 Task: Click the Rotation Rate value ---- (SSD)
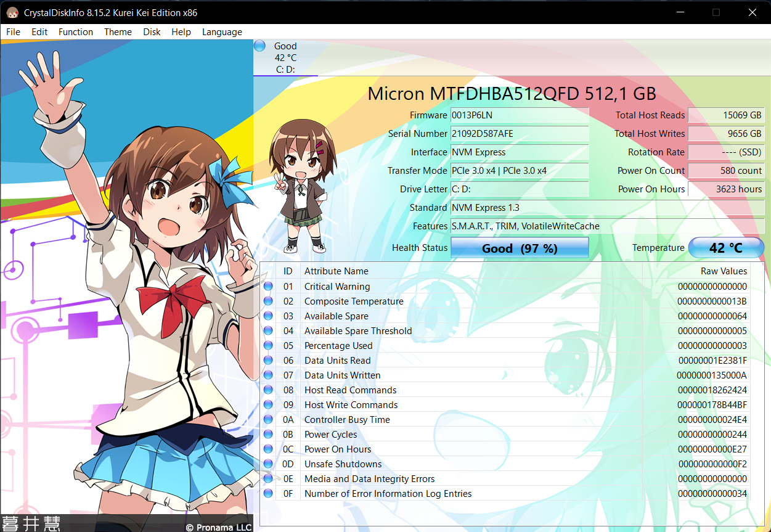coord(726,152)
